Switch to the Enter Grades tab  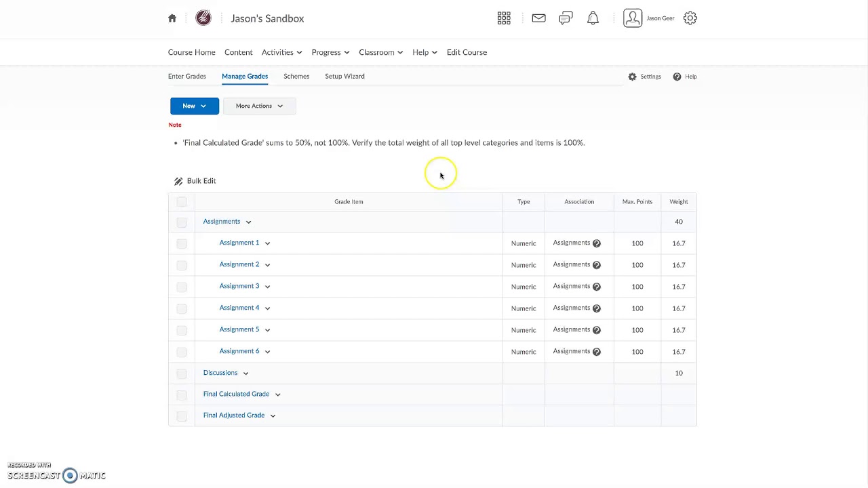(187, 76)
